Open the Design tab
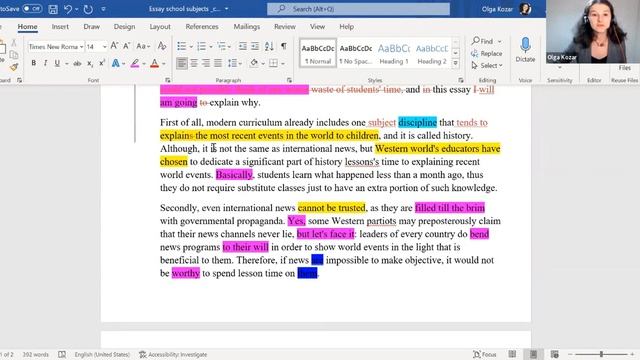The height and width of the screenshot is (360, 640). (x=124, y=27)
